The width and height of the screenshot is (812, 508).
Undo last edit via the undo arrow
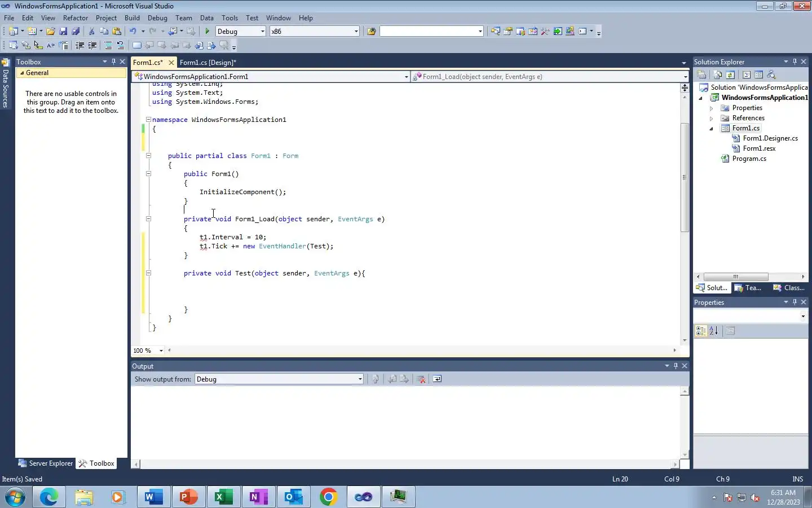click(133, 32)
